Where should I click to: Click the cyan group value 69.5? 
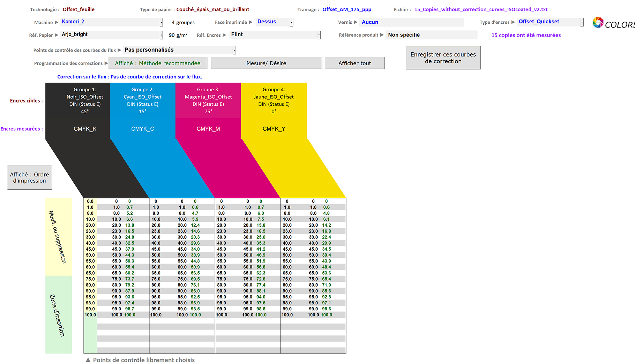[x=195, y=279]
